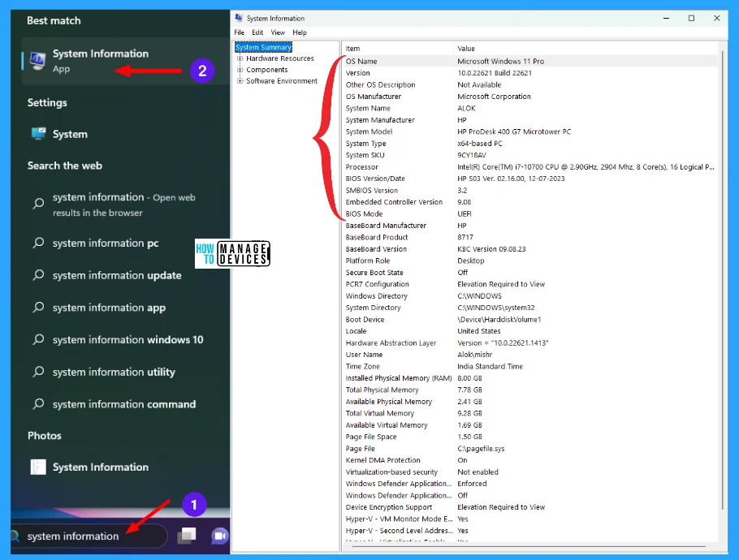This screenshot has height=560, width=739.
Task: Select the 'OS Name' row
Action: (x=530, y=61)
